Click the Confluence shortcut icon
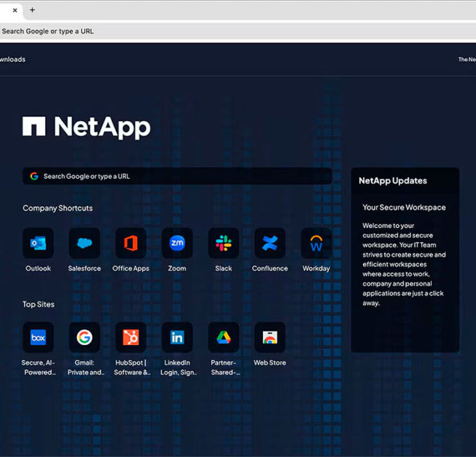The image size is (476, 457). (270, 243)
